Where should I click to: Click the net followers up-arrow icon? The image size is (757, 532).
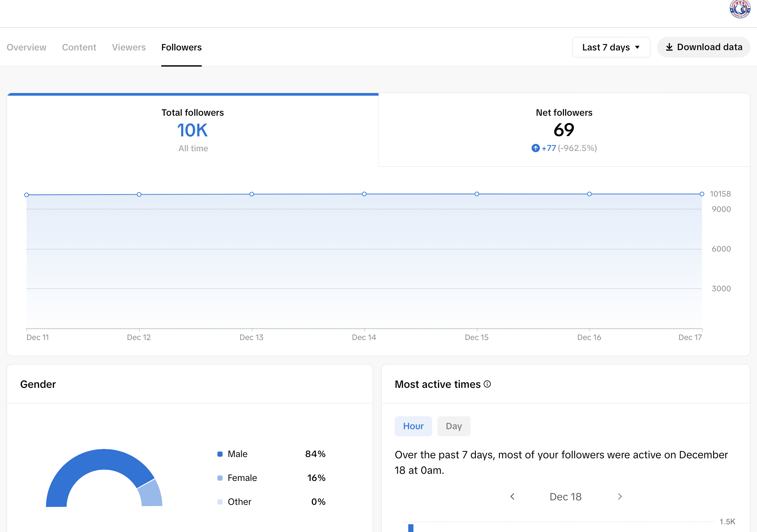[535, 148]
